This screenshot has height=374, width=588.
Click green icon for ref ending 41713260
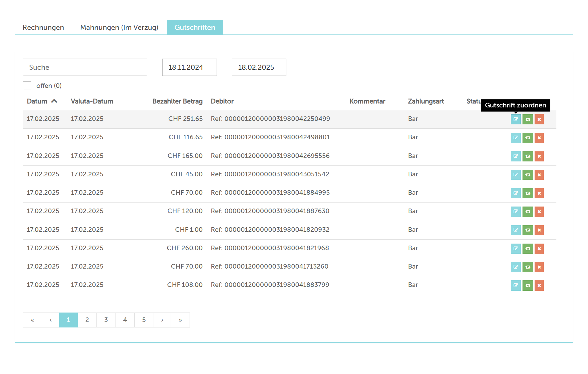(x=528, y=267)
